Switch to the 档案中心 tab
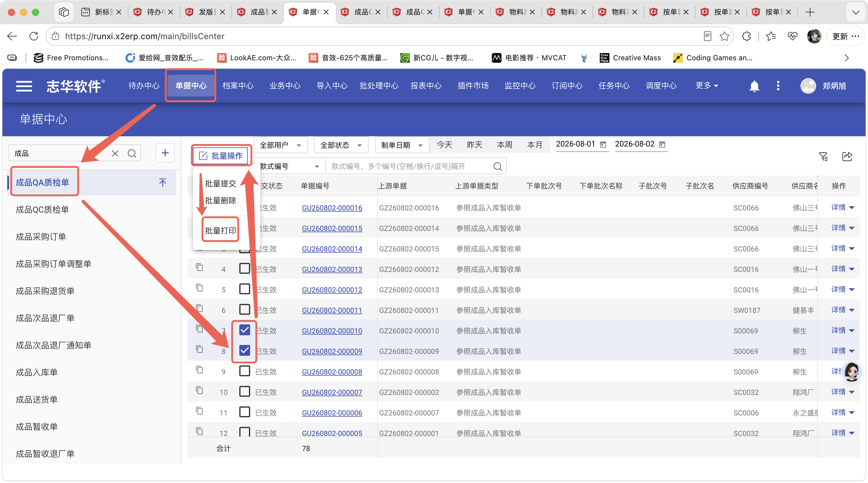This screenshot has height=483, width=868. pyautogui.click(x=238, y=86)
